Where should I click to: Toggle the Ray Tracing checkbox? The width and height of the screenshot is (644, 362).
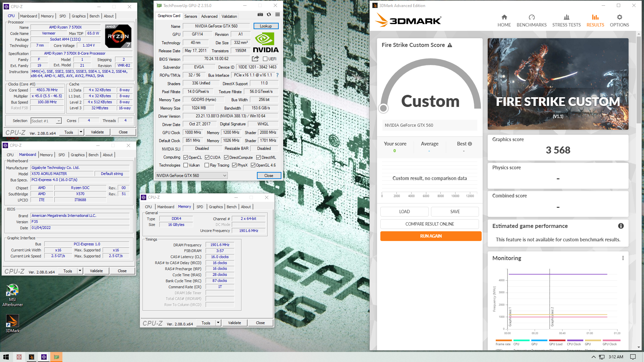[x=207, y=165]
